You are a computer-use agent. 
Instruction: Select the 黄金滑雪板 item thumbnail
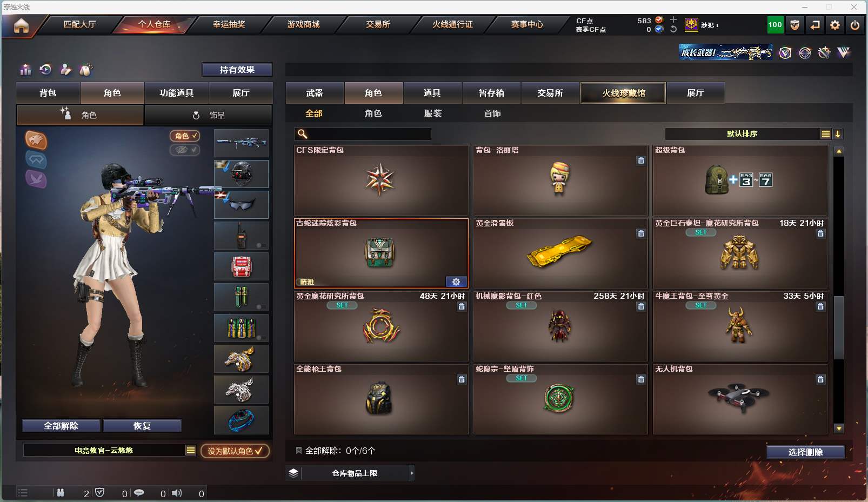click(560, 253)
